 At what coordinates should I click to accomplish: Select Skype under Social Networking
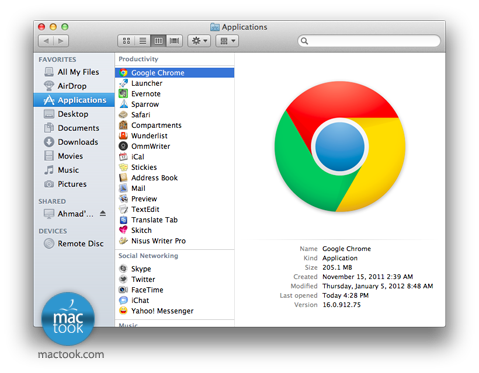coord(141,269)
